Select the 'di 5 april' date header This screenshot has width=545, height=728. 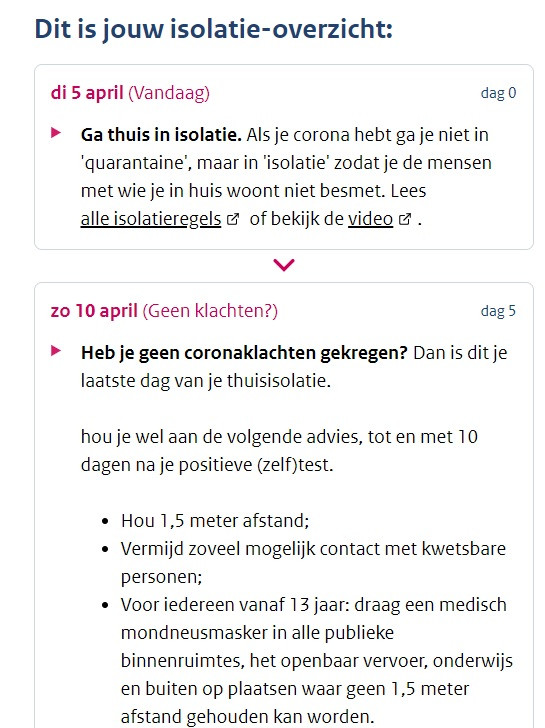(x=87, y=92)
